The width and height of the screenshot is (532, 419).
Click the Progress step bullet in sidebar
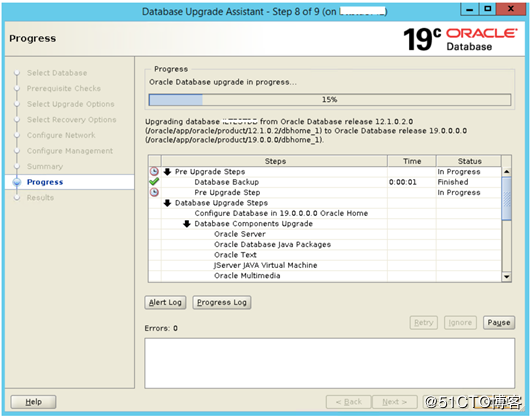[x=17, y=182]
